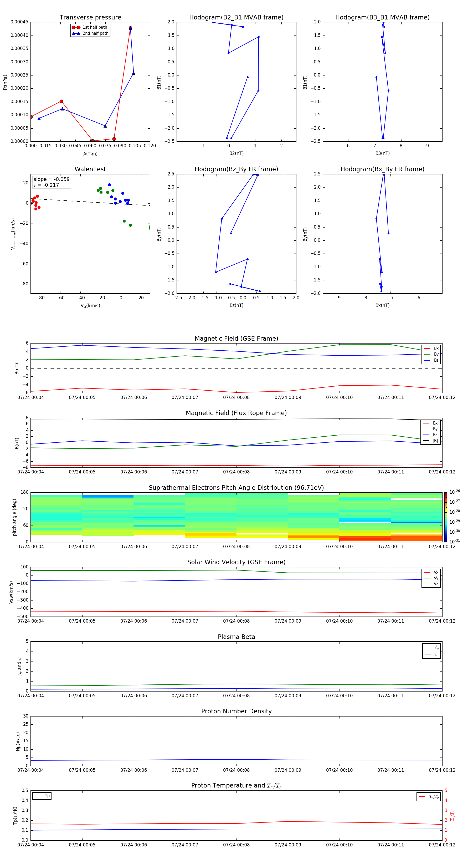The image size is (473, 868).
Task: Click the 'Plasma Beta' panel title
Action: point(236,637)
